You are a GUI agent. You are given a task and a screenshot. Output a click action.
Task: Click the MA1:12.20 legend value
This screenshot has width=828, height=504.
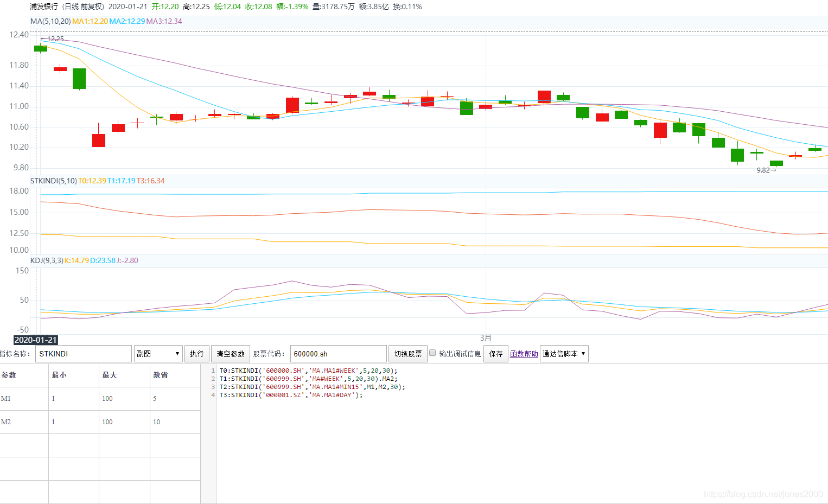[90, 21]
